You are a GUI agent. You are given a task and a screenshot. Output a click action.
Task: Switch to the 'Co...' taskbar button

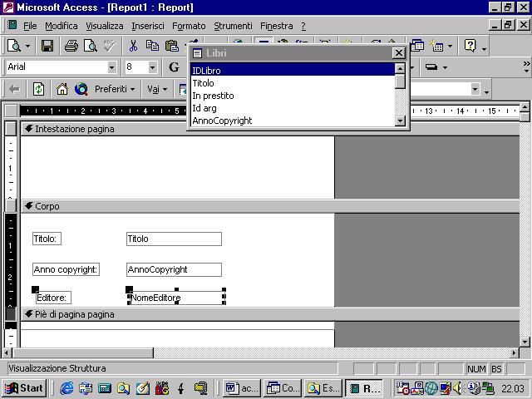[x=283, y=388]
